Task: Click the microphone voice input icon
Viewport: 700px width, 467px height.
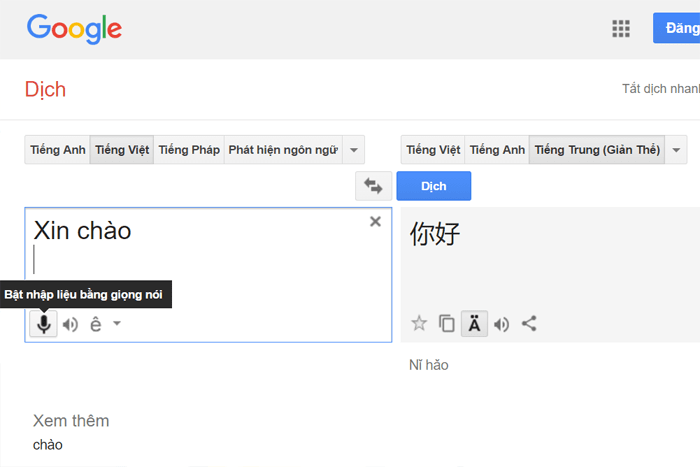Action: tap(43, 323)
